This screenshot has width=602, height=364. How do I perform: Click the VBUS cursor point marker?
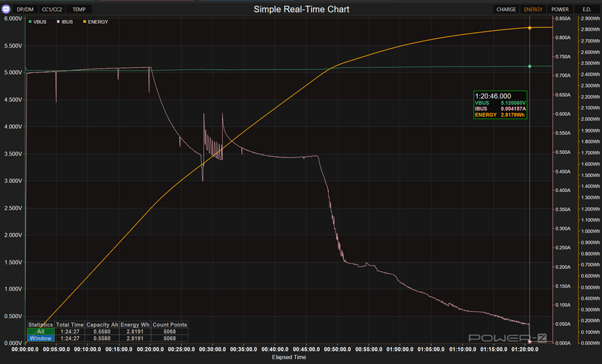pyautogui.click(x=530, y=66)
